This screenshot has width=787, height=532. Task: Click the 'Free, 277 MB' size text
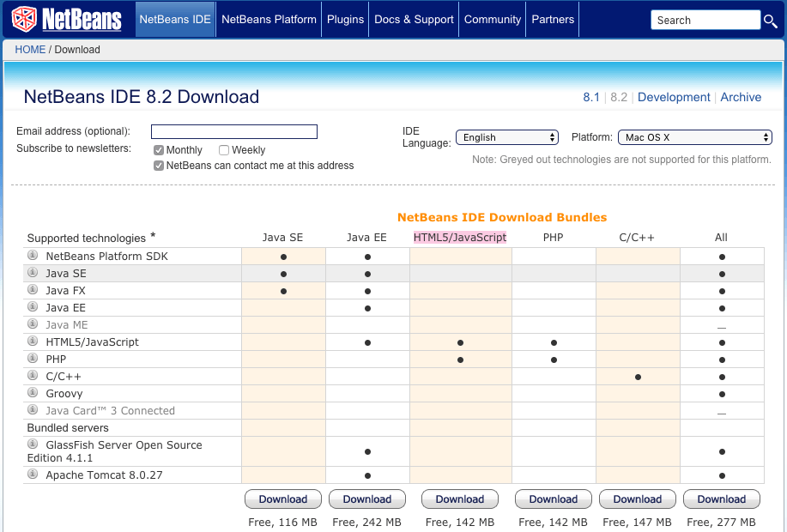pos(721,523)
